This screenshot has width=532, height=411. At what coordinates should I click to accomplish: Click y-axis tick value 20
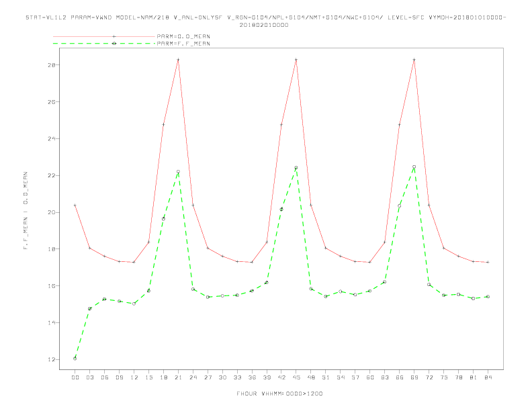click(x=52, y=212)
